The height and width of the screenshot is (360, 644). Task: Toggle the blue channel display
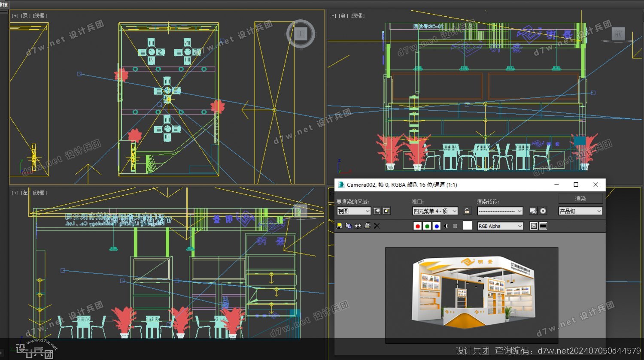(x=436, y=226)
